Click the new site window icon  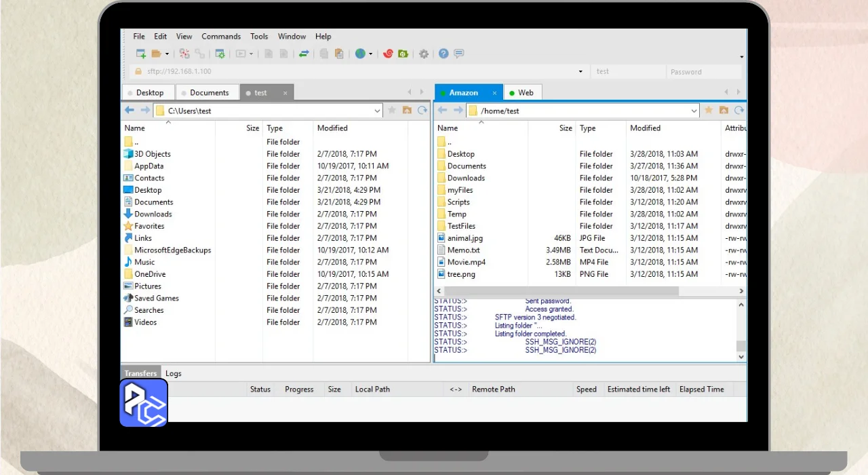click(141, 54)
